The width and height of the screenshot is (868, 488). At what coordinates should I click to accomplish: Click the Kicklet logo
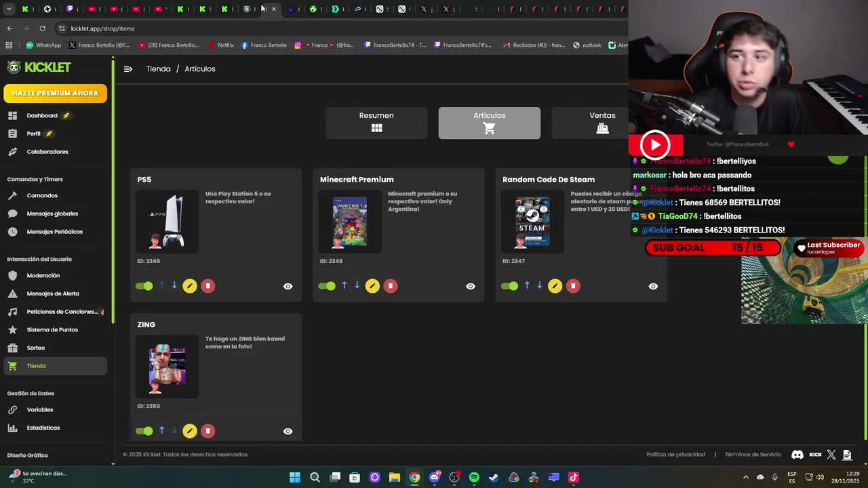(39, 67)
